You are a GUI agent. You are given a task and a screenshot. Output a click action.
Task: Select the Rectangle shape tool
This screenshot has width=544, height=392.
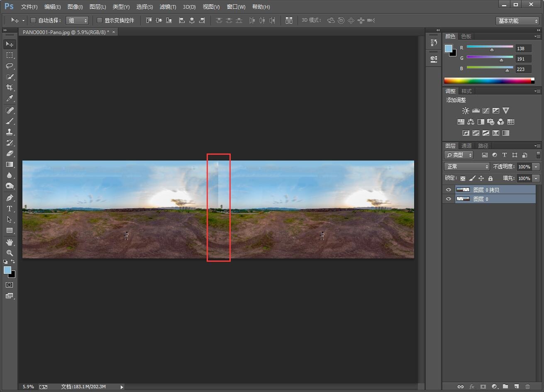click(10, 230)
